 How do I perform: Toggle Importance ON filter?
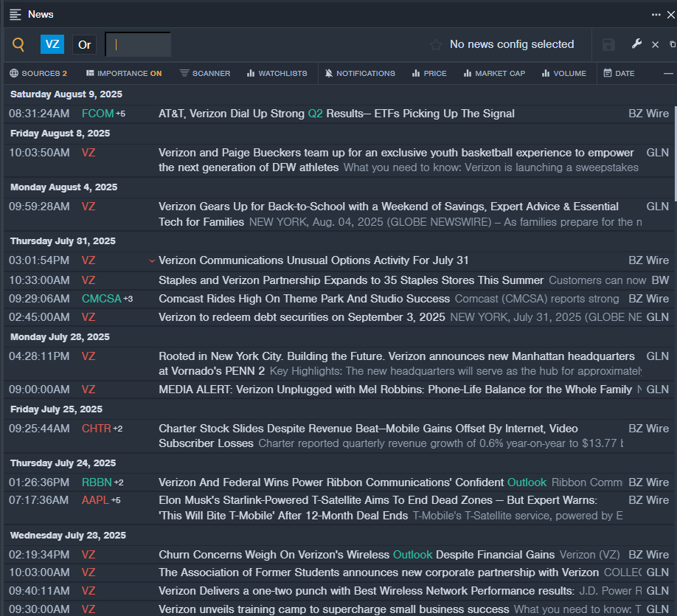(124, 74)
